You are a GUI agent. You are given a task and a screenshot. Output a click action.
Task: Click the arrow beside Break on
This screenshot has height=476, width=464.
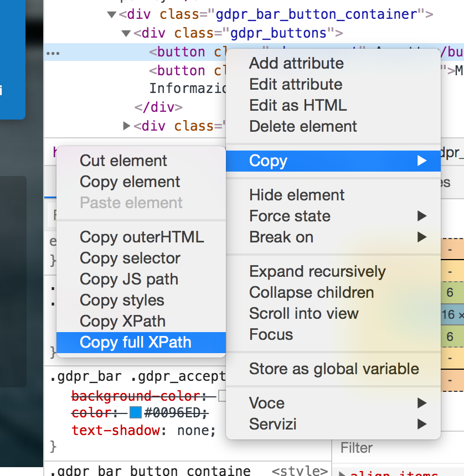coord(422,237)
